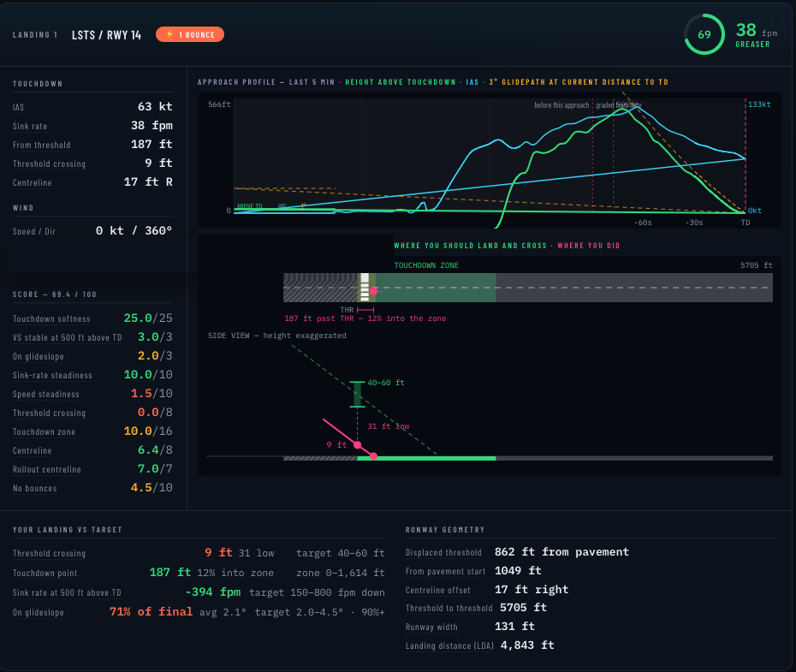Click the 'IAS' label in the Touchdown panel
Image resolution: width=796 pixels, height=672 pixels.
pyautogui.click(x=18, y=107)
